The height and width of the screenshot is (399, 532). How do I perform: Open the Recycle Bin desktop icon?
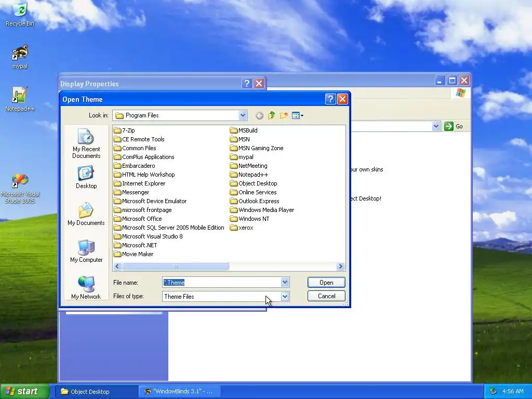tap(20, 14)
